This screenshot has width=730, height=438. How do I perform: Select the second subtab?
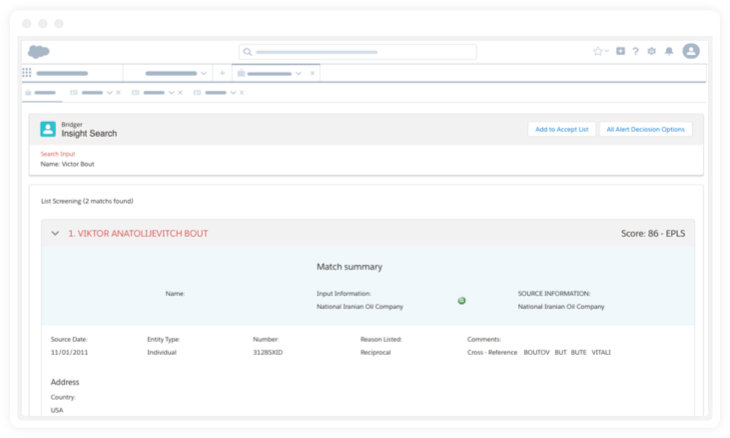(87, 93)
